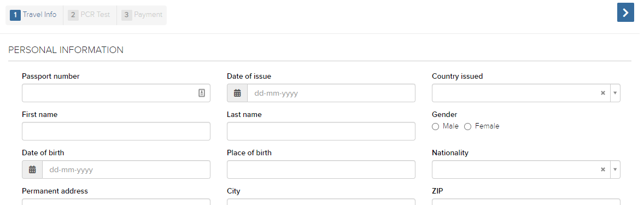Click the Place of birth field
The width and height of the screenshot is (644, 205).
[x=321, y=169]
